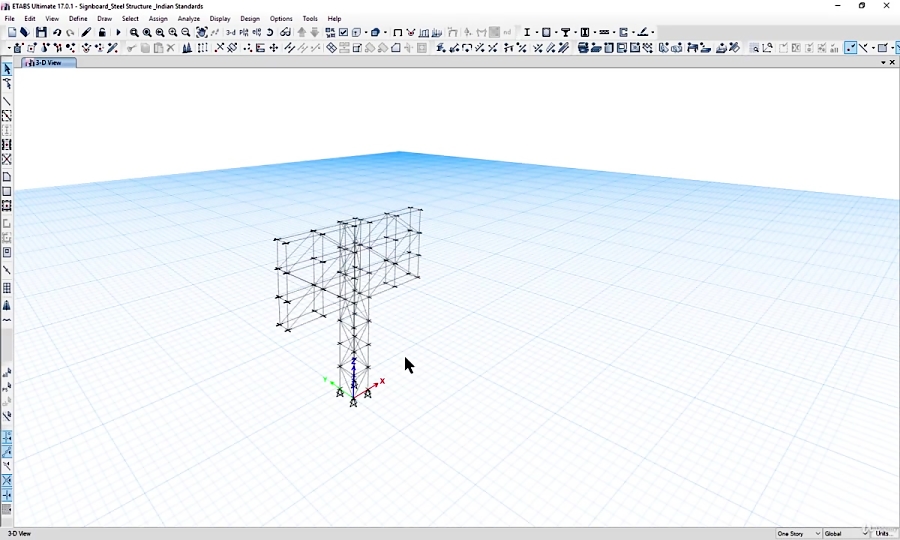This screenshot has height=540, width=900.
Task: Toggle the object shrink checkbox icon
Action: click(x=343, y=33)
